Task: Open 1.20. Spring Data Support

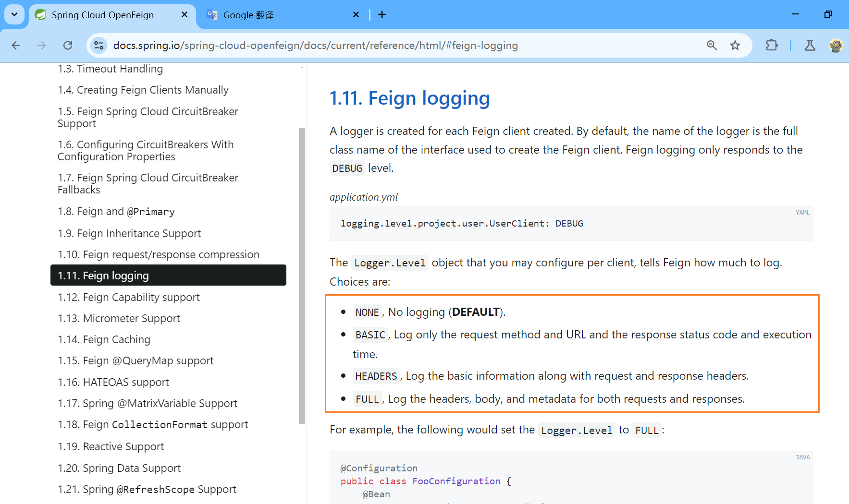Action: tap(119, 468)
